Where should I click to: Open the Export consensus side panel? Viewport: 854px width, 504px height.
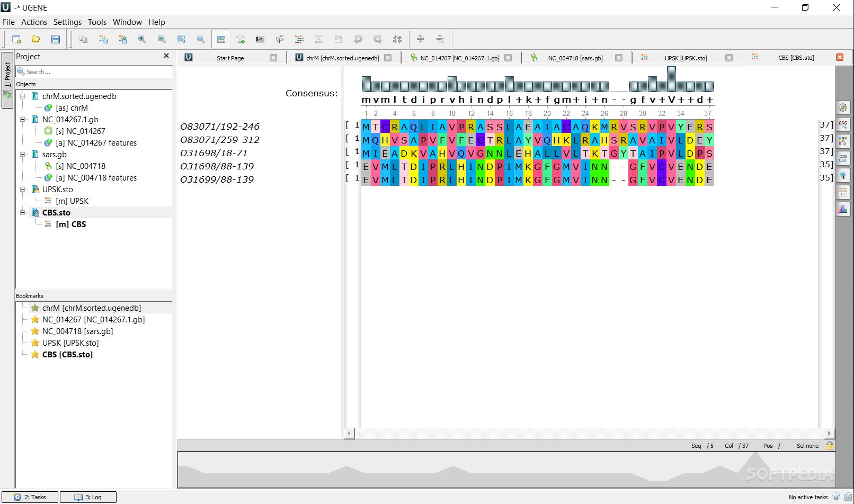click(843, 192)
